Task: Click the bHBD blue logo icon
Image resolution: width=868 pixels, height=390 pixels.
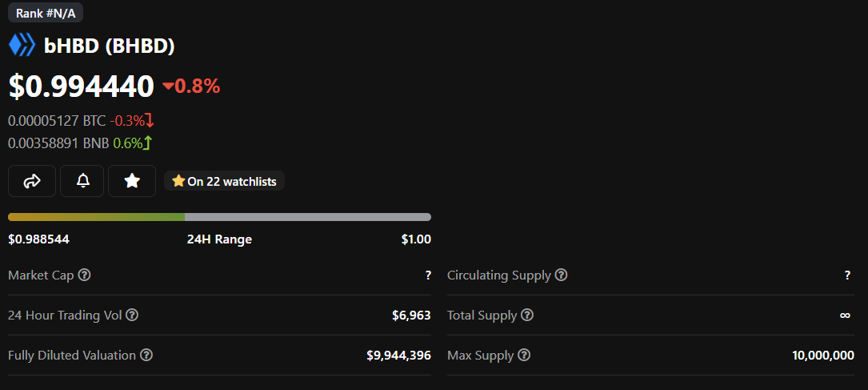Action: pos(22,45)
